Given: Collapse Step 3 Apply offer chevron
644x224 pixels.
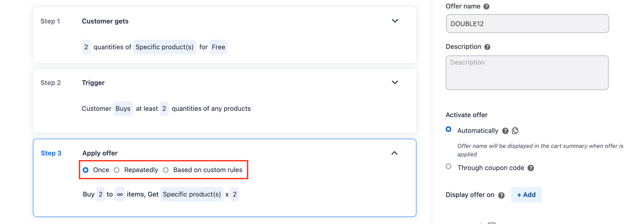Looking at the screenshot, I should pyautogui.click(x=394, y=153).
